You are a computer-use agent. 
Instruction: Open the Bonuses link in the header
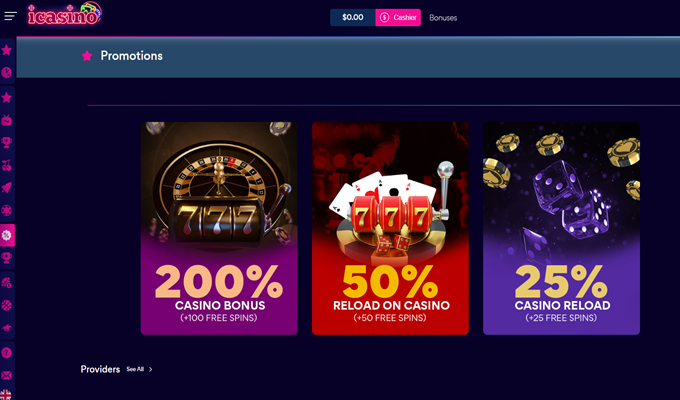click(x=443, y=18)
